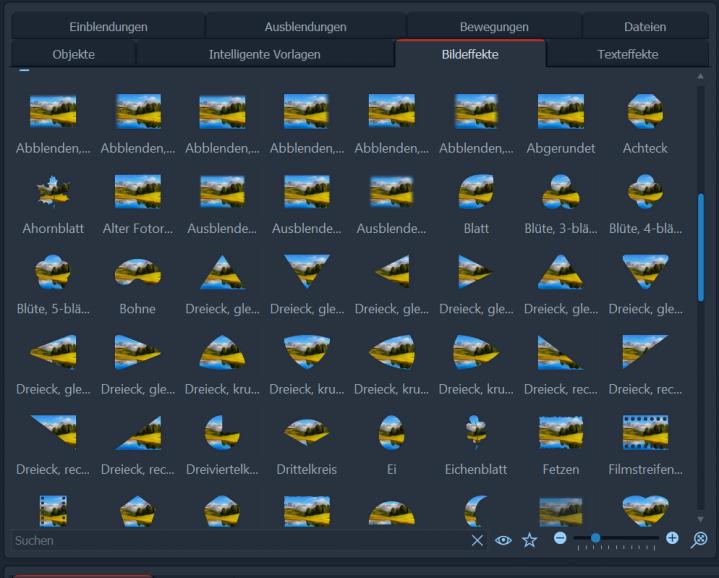
Task: Open the Intelligente Vorlagen tab
Action: click(264, 54)
